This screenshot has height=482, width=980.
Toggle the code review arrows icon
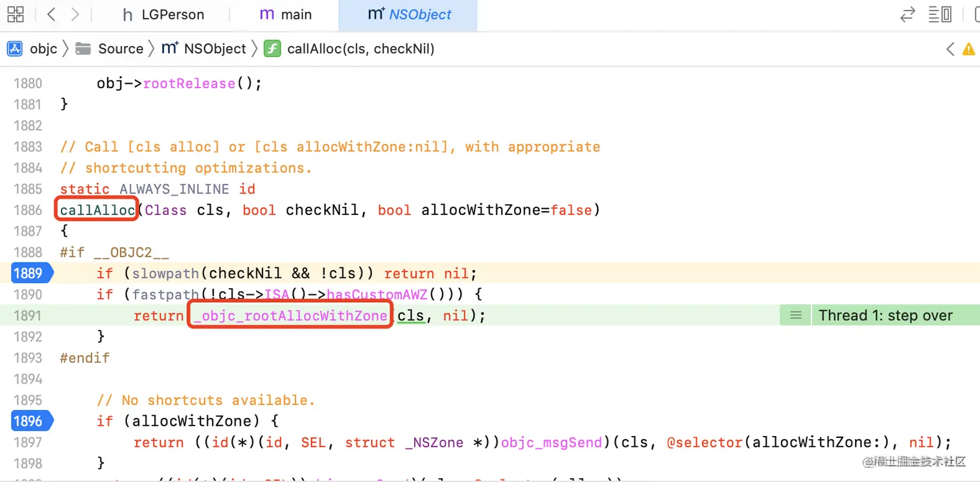click(x=908, y=14)
